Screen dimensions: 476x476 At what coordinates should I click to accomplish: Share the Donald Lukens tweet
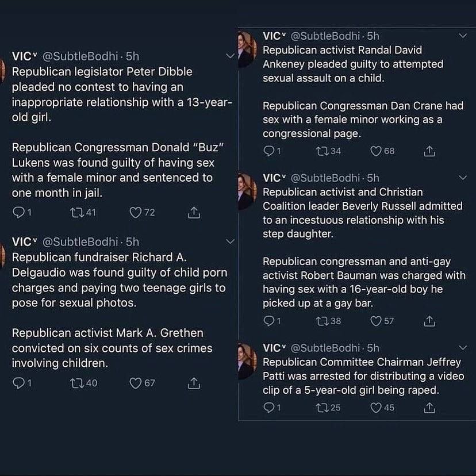pos(194,213)
